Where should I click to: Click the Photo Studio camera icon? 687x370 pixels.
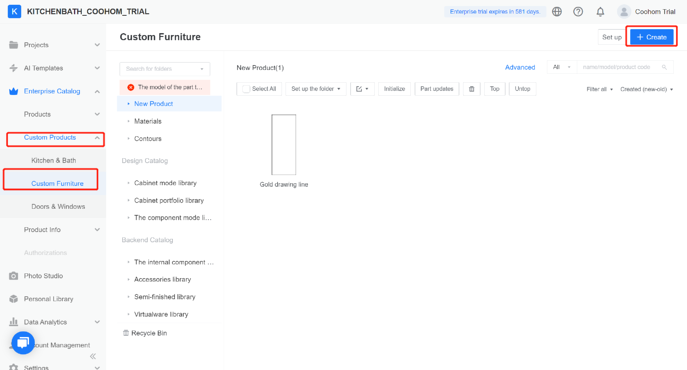tap(14, 276)
